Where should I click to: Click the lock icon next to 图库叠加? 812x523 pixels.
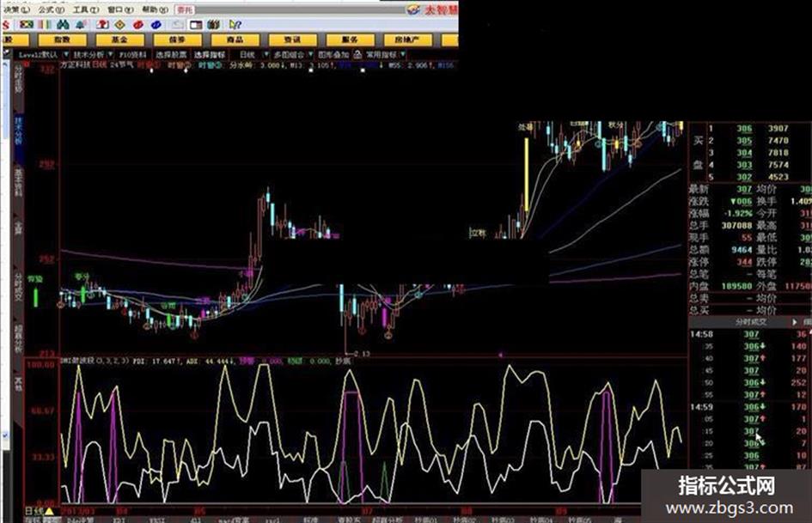click(357, 54)
